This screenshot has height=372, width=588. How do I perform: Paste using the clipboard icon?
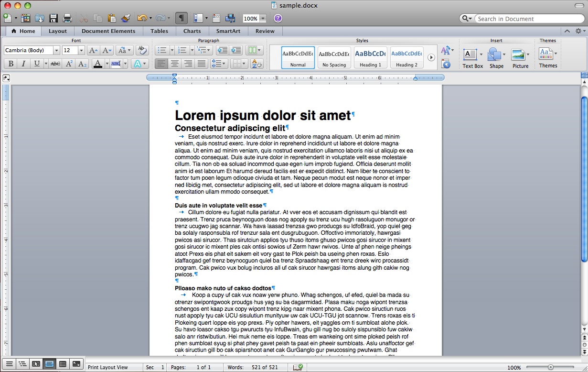point(112,18)
